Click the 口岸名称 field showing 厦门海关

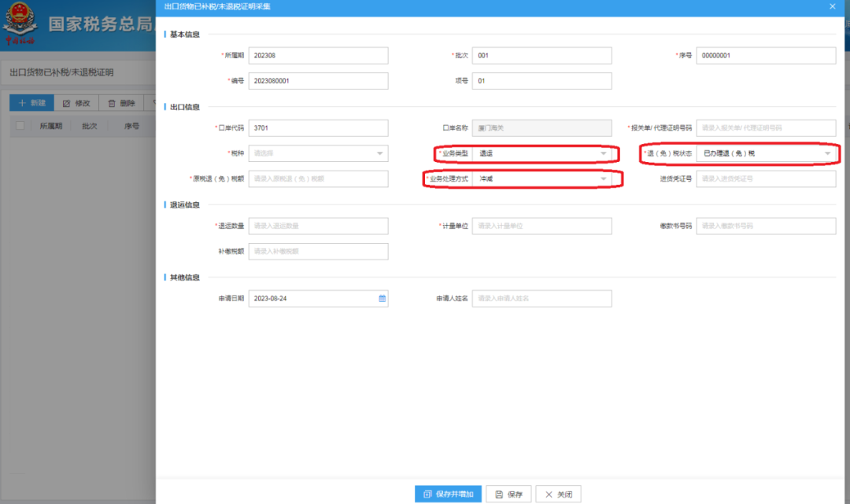tap(542, 127)
